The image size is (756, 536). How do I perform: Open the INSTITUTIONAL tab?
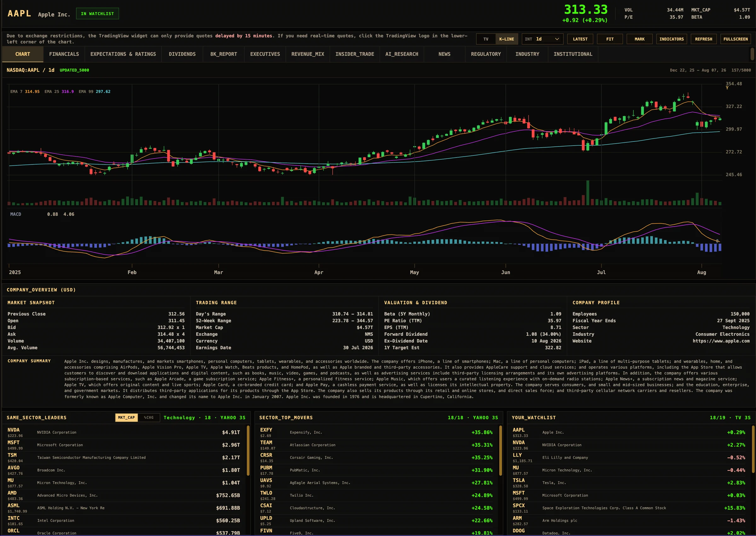click(573, 54)
